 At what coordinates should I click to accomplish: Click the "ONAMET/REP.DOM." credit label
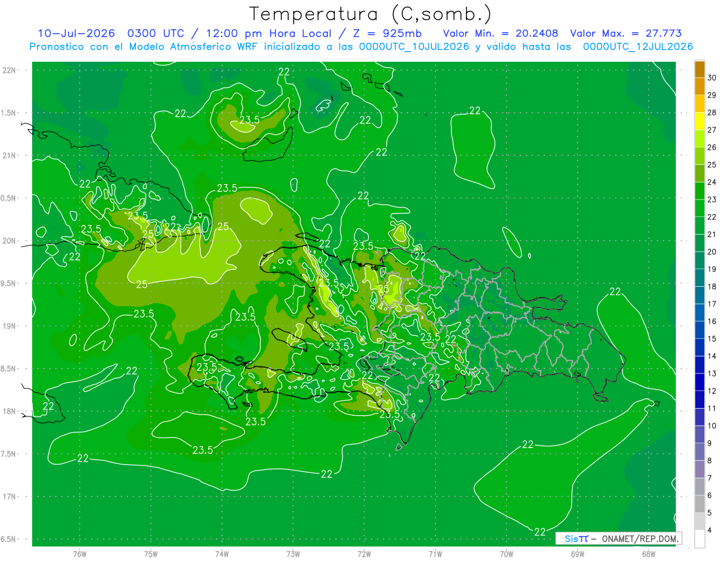click(640, 538)
